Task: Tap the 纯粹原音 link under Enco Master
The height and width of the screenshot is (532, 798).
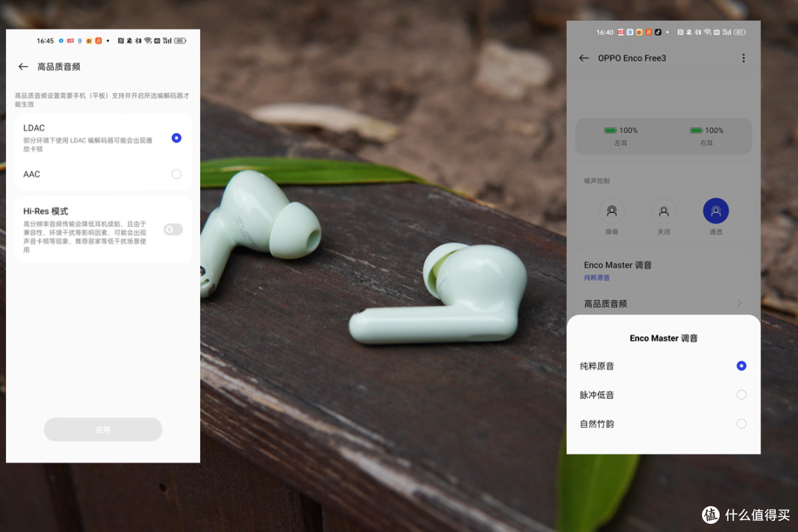Action: pyautogui.click(x=596, y=278)
